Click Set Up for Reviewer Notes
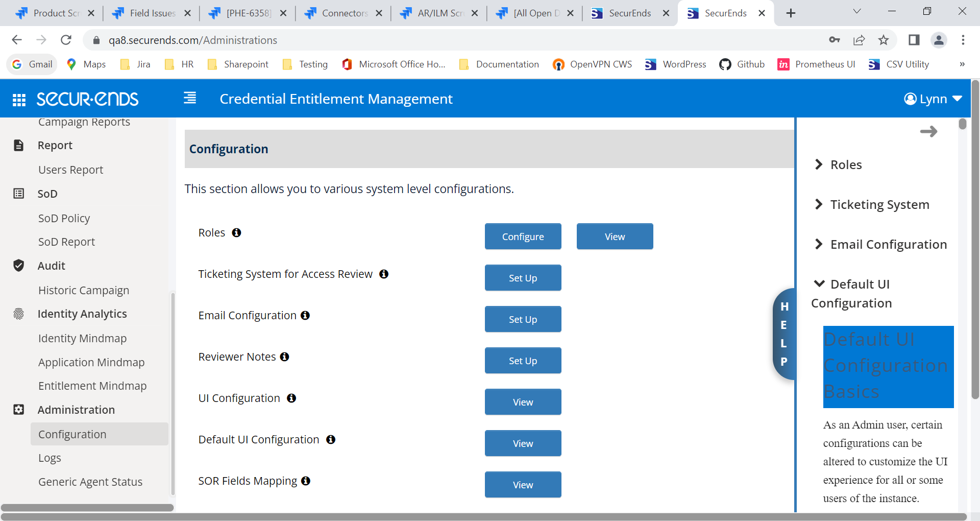 [x=523, y=360]
